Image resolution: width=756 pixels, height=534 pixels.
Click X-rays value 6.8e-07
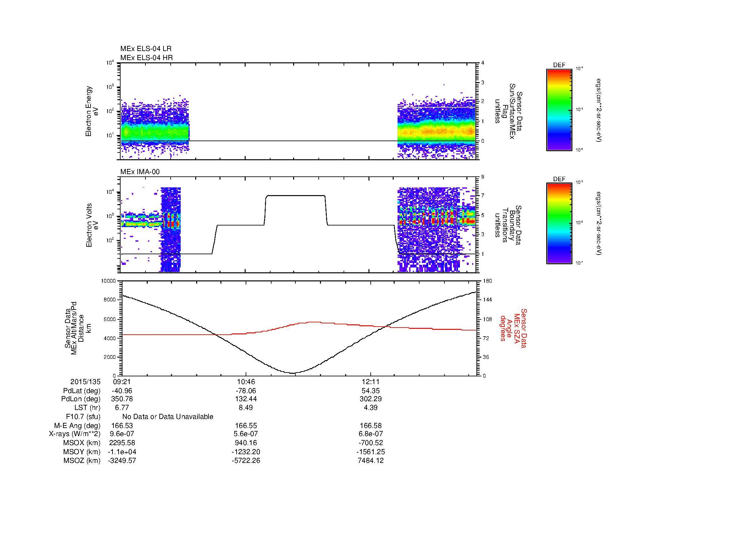pos(371,434)
